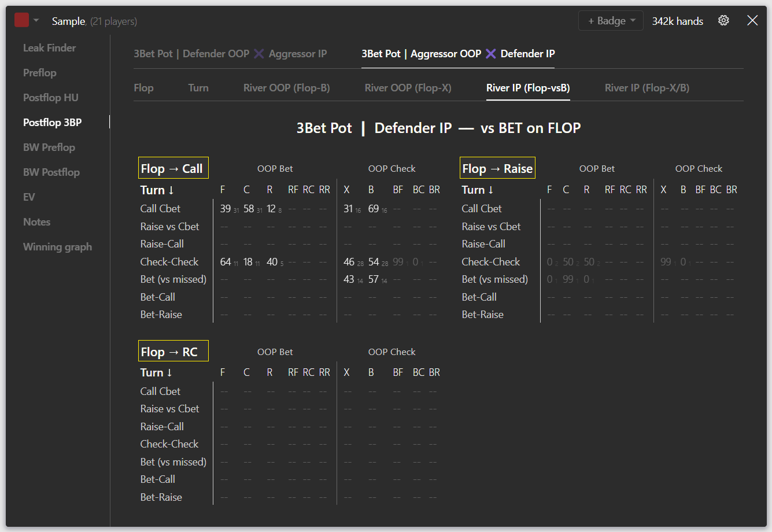Open Leak Finder section
Viewport: 772px width, 532px height.
50,48
